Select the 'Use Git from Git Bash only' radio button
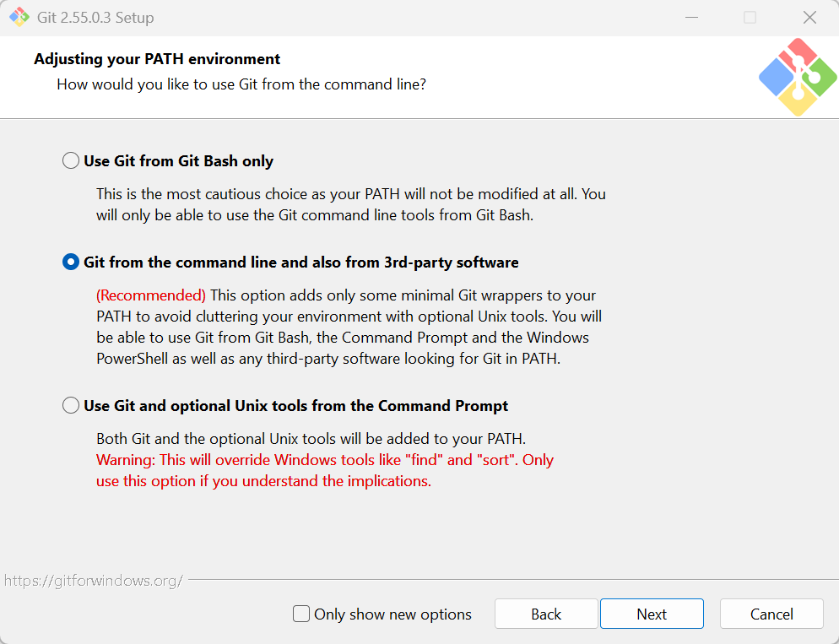The image size is (839, 644). coord(71,160)
